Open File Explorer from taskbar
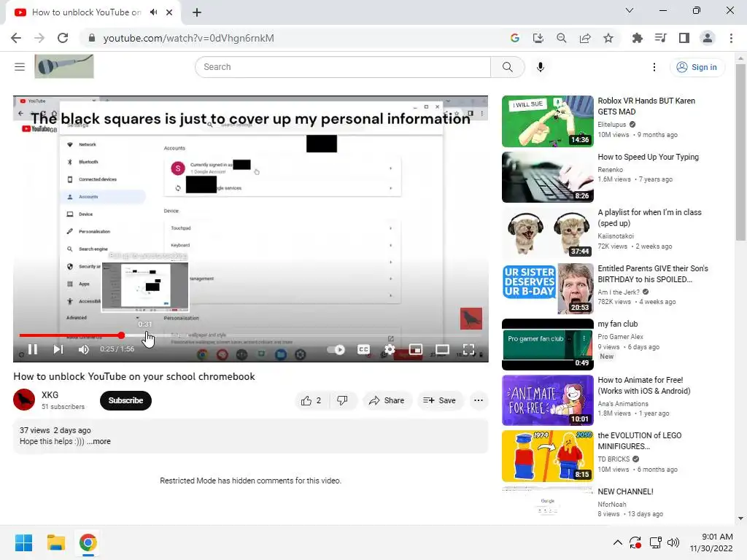This screenshot has width=747, height=560. tap(55, 542)
